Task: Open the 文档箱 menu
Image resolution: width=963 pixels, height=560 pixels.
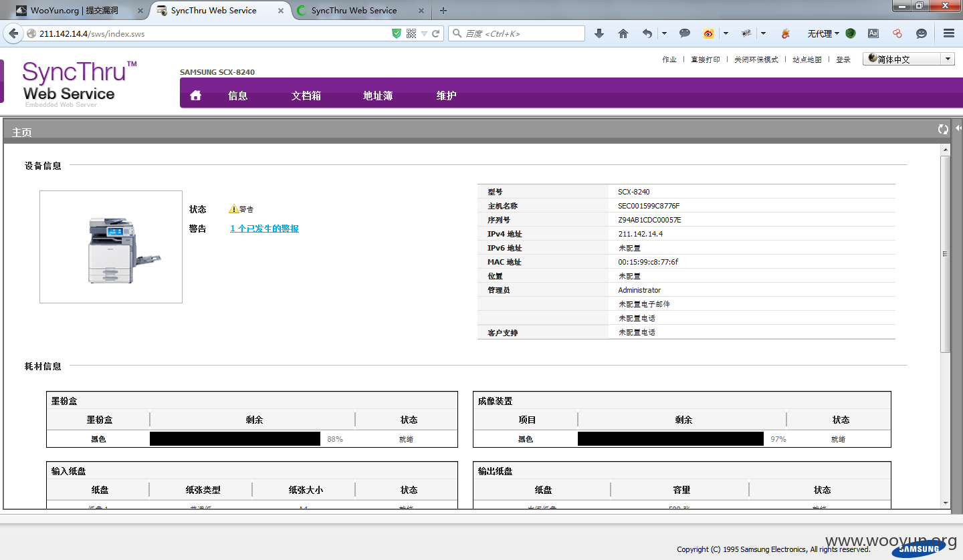Action: coord(306,96)
